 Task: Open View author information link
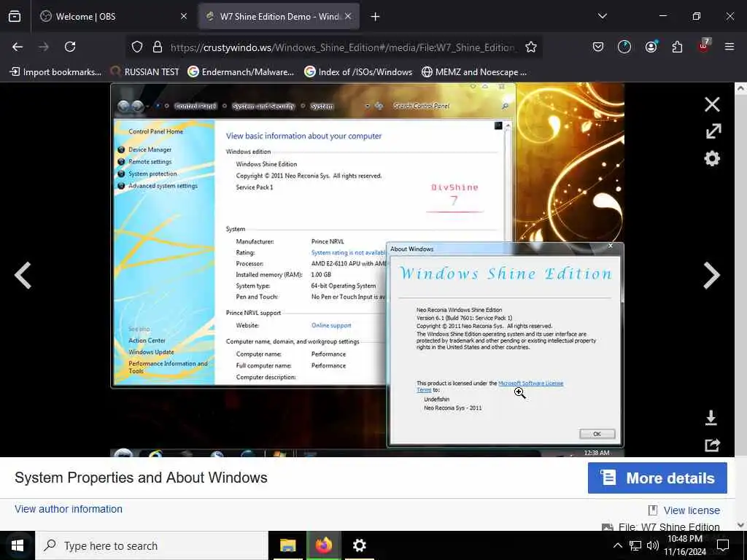click(x=69, y=509)
